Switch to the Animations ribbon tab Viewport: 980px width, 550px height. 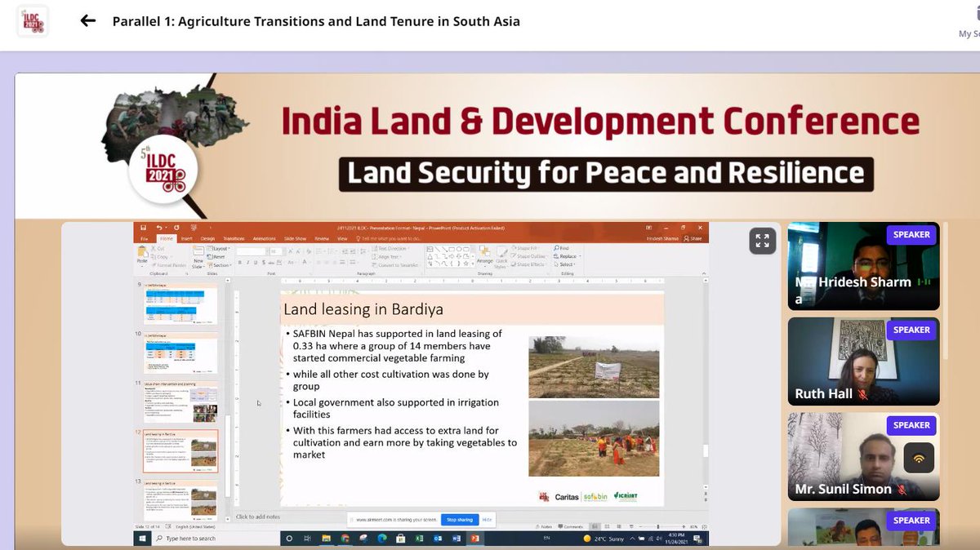[264, 238]
